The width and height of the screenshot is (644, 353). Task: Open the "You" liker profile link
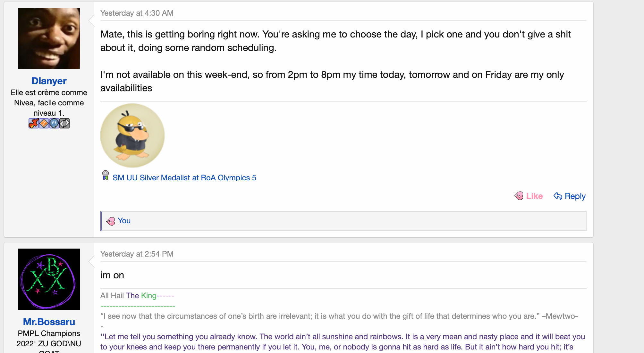pyautogui.click(x=124, y=221)
